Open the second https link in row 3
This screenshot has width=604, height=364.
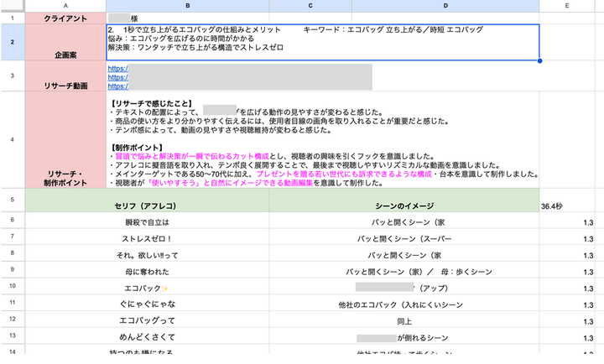pos(118,77)
